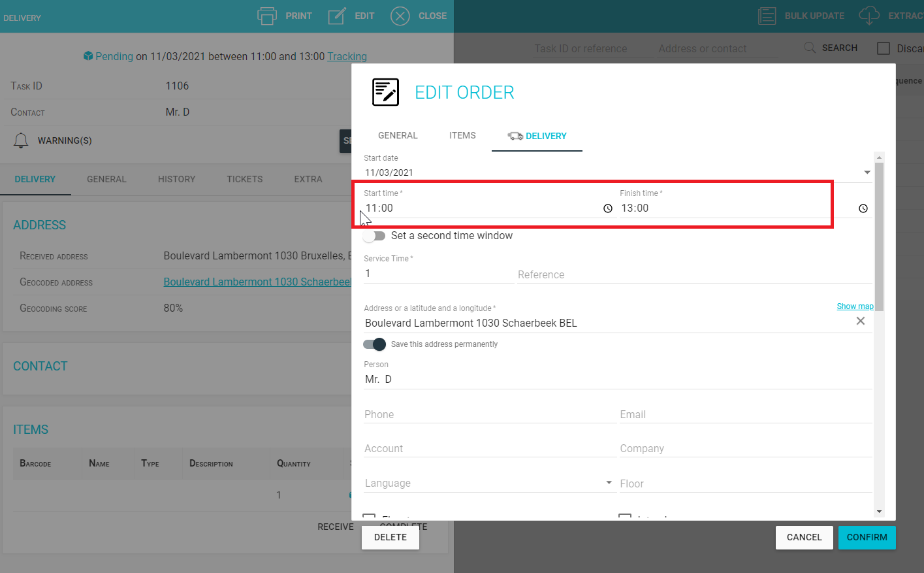Click the Show map link

pyautogui.click(x=855, y=306)
